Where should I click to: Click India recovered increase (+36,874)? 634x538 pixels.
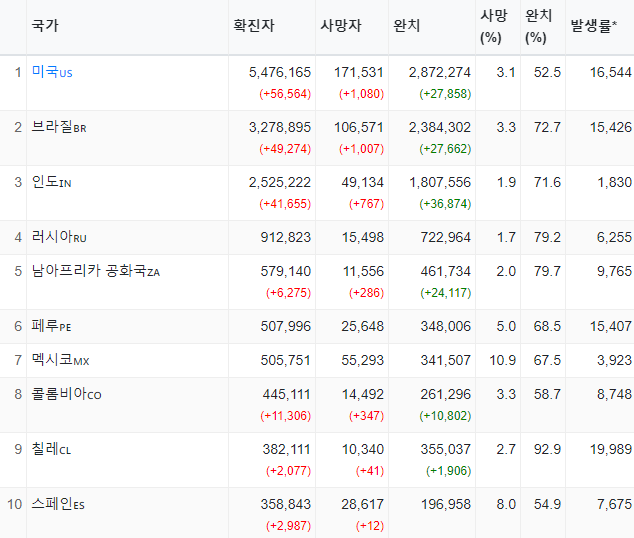[445, 204]
